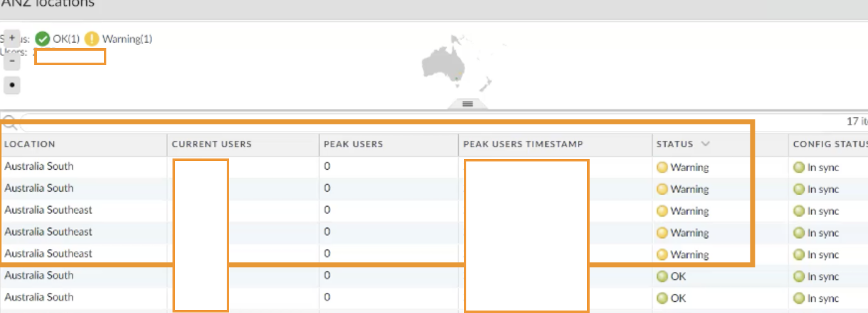Image resolution: width=868 pixels, height=313 pixels.
Task: Click the map reset dot button
Action: (12, 85)
